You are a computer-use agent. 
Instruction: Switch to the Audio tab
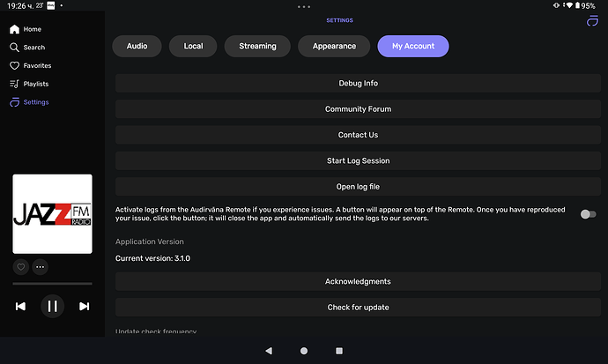(137, 46)
